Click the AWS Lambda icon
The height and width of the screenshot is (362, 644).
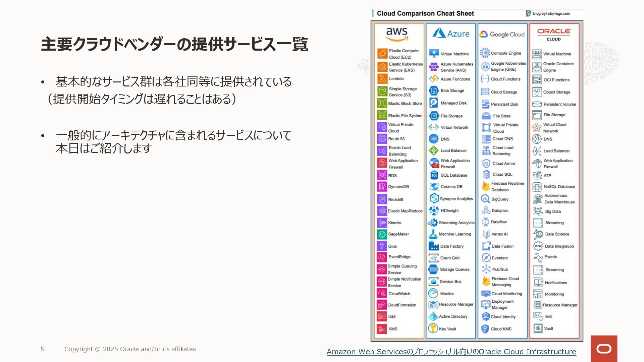tap(382, 79)
